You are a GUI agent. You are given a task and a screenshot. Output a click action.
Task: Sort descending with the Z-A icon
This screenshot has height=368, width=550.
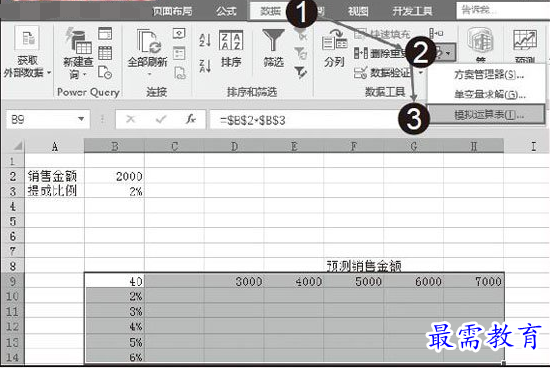click(x=205, y=66)
